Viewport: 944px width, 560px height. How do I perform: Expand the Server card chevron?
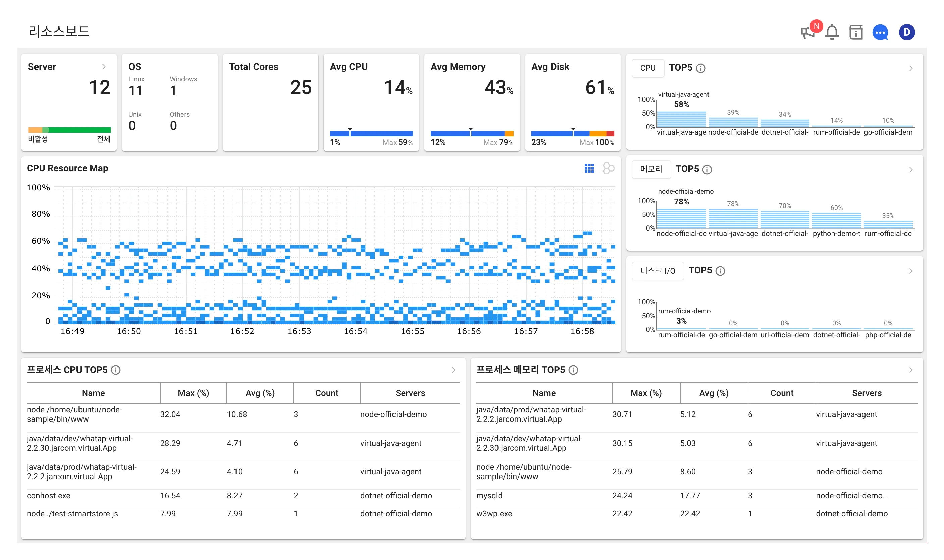104,67
